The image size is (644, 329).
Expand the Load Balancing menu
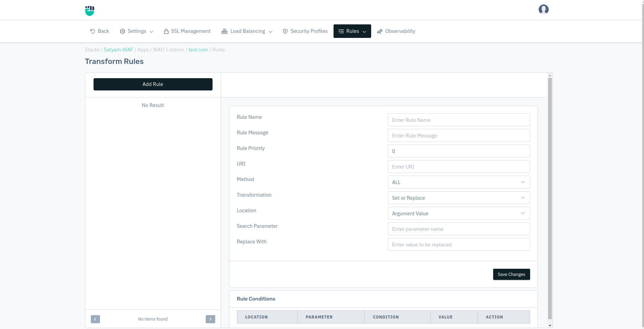click(247, 31)
